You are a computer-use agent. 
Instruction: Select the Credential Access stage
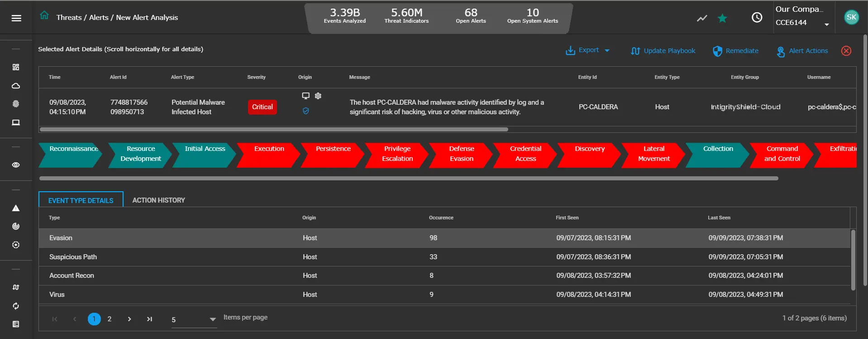pyautogui.click(x=525, y=155)
